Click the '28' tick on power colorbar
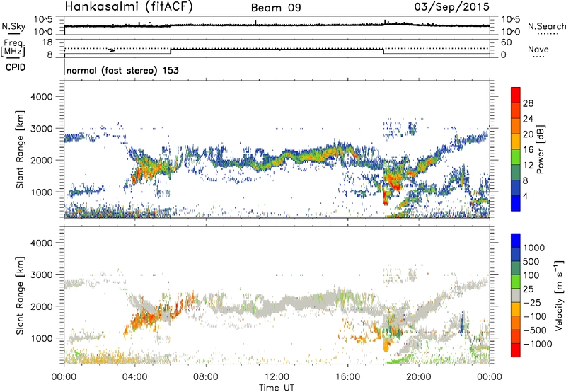Viewport: 566px width, 392px height. [528, 103]
